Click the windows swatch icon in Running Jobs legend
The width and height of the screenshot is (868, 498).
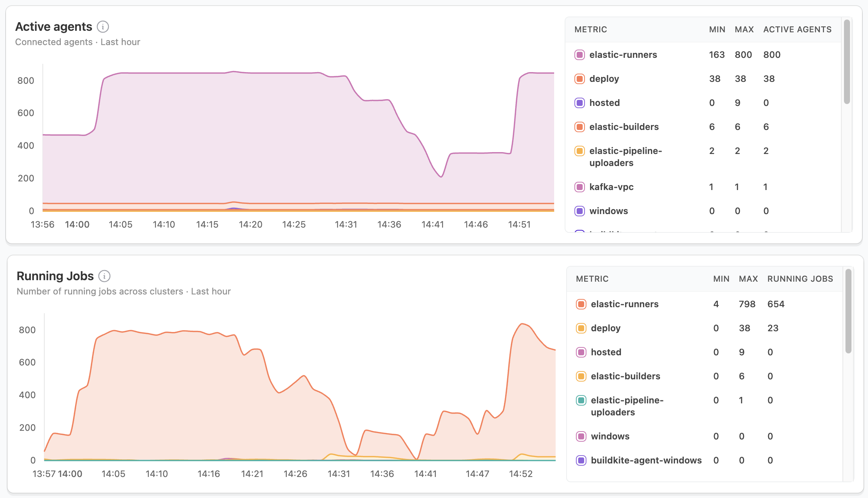coord(581,436)
